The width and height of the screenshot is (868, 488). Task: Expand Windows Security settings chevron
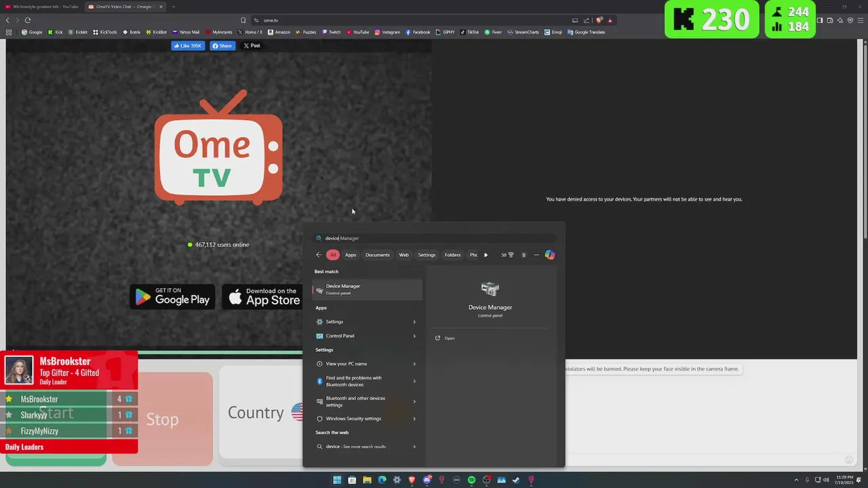(414, 419)
